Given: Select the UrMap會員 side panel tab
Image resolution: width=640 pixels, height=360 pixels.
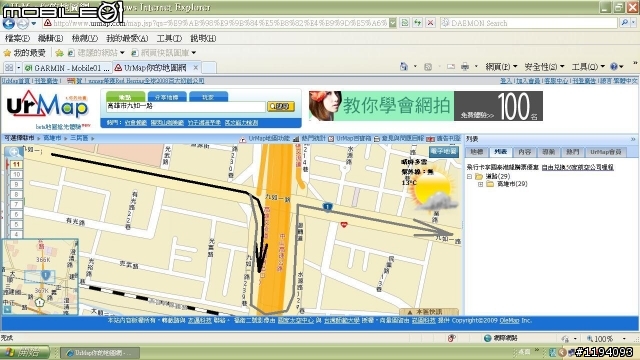Looking at the screenshot, I should click(606, 152).
